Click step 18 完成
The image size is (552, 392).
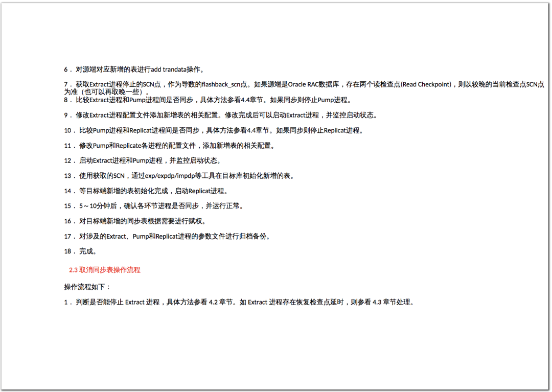point(80,251)
